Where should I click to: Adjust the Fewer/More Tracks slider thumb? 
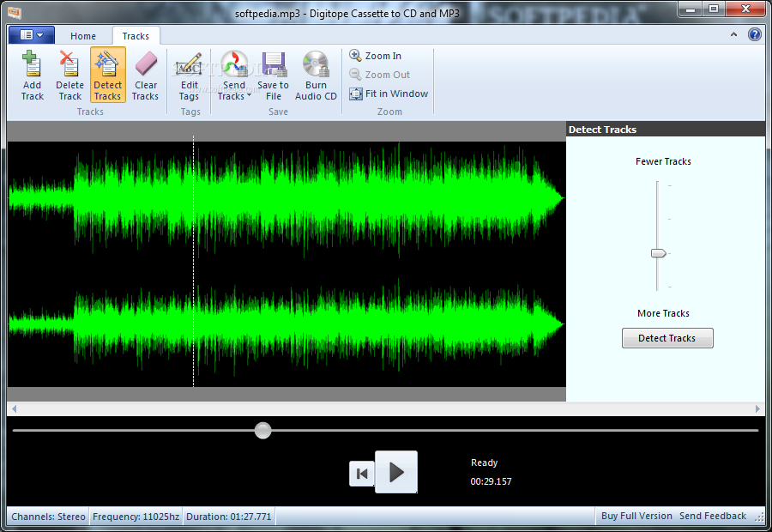(x=658, y=253)
